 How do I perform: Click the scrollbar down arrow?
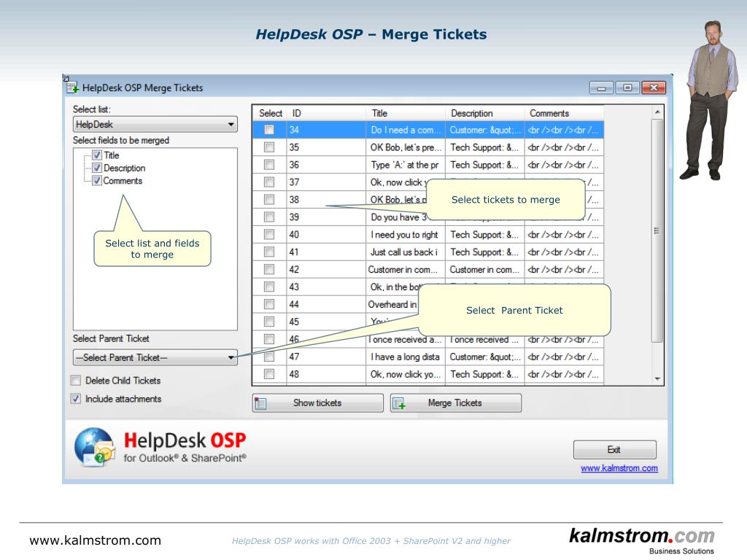pyautogui.click(x=657, y=379)
